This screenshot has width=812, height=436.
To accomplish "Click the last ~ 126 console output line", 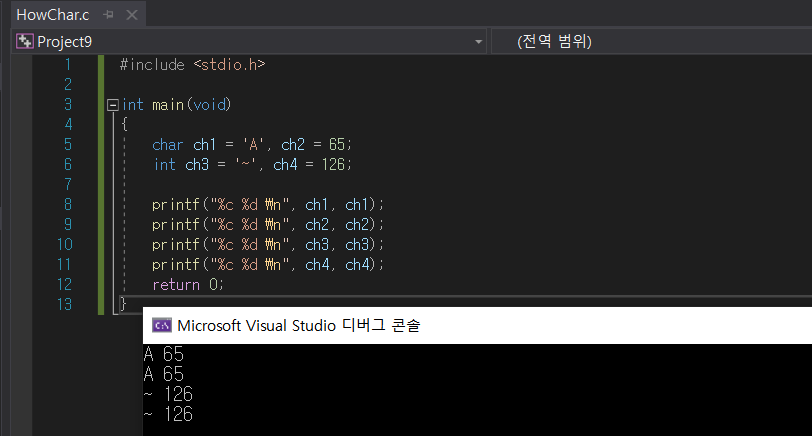I will [x=168, y=414].
